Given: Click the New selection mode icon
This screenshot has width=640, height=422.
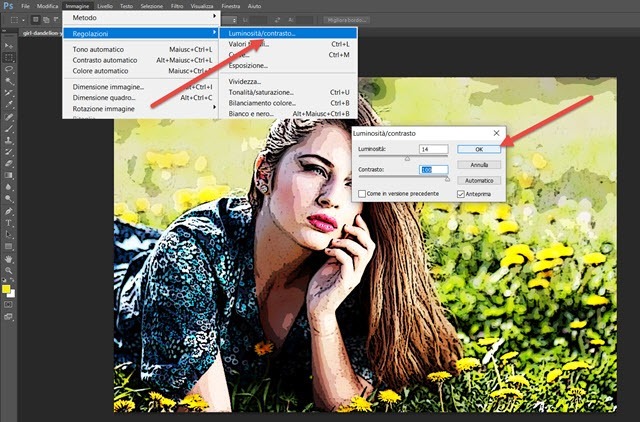Looking at the screenshot, I should (36, 20).
